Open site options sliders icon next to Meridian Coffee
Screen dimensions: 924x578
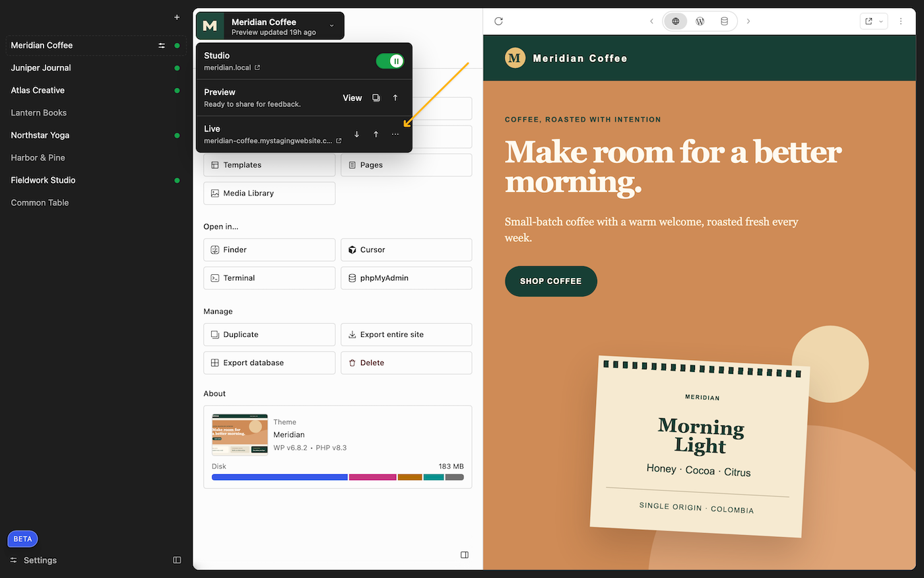pos(162,46)
